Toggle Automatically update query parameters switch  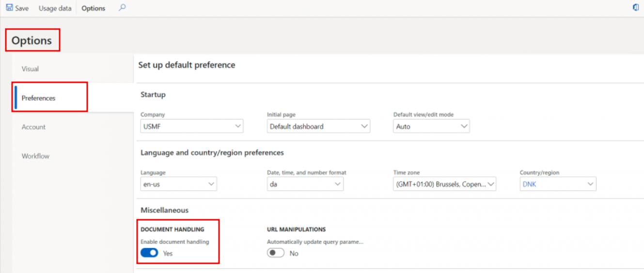coord(276,253)
